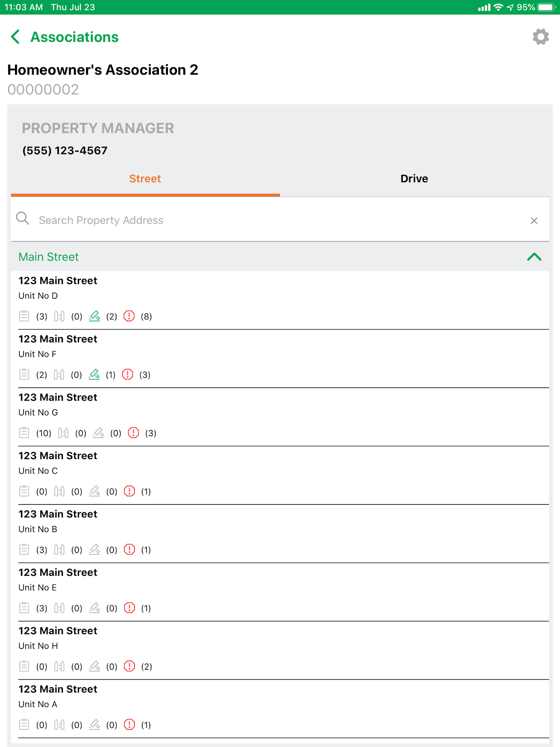Clear the property address search with X
Screen dimensions: 560x747
(x=534, y=221)
